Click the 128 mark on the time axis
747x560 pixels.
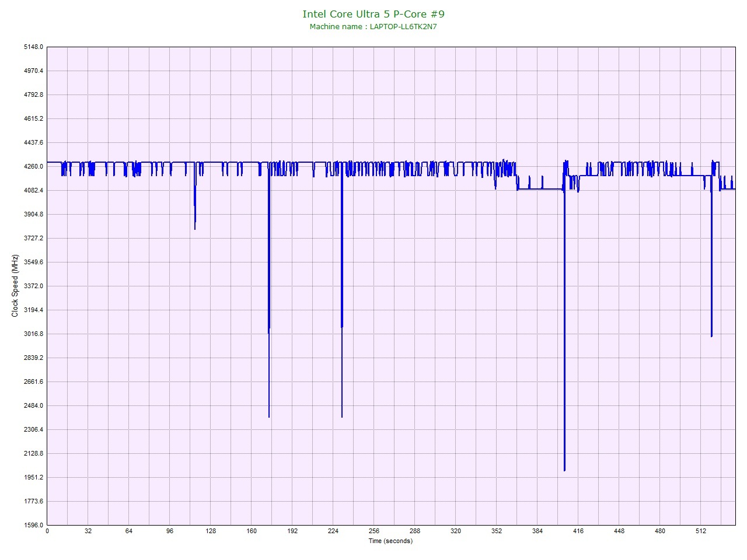211,531
